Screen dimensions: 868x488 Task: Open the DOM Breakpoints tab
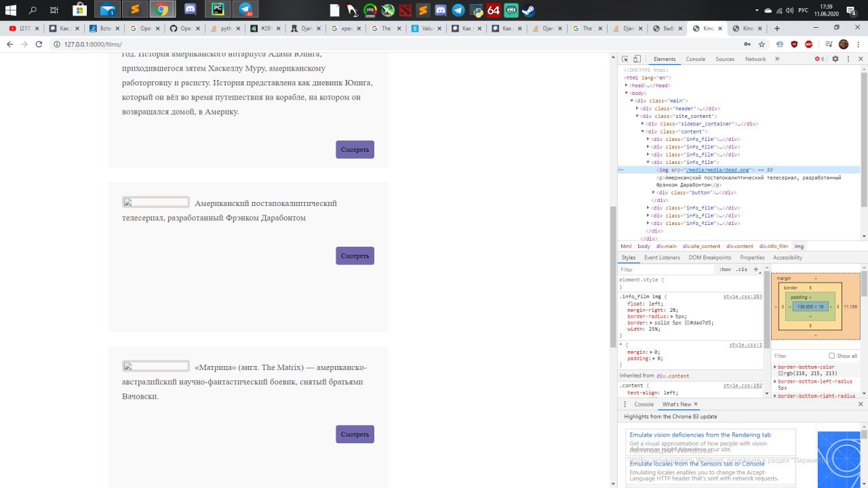coord(710,258)
